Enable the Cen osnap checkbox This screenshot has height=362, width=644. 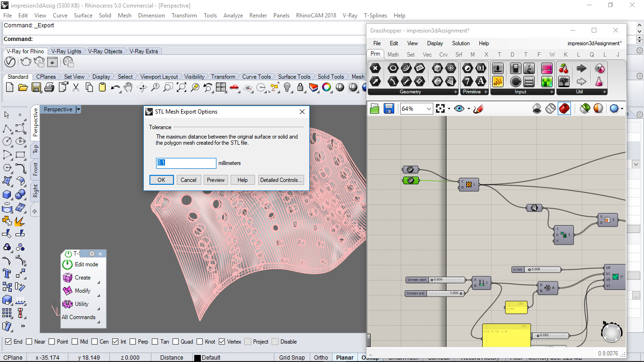(x=95, y=342)
